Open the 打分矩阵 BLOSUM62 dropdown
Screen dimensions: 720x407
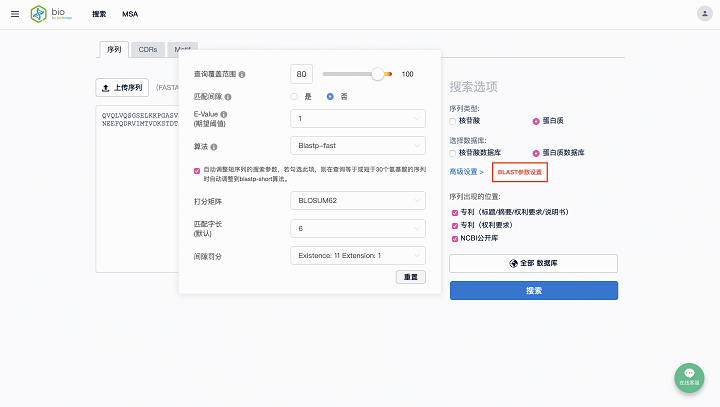[x=358, y=200]
